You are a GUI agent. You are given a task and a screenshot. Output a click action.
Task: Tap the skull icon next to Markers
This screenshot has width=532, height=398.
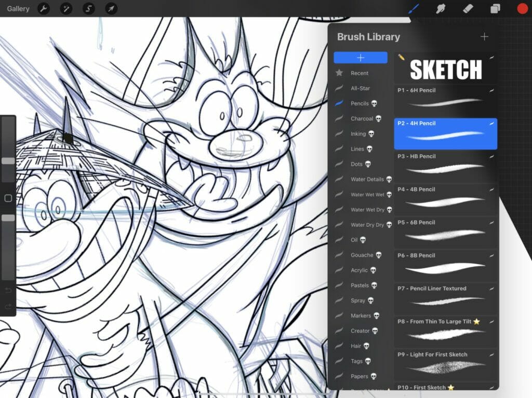pos(376,315)
